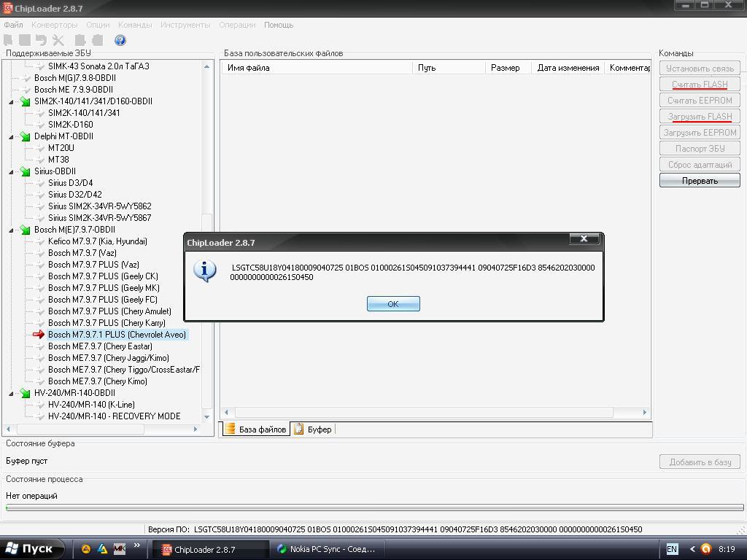The height and width of the screenshot is (560, 747).
Task: Select the MT20U tree entry
Action: [x=61, y=148]
